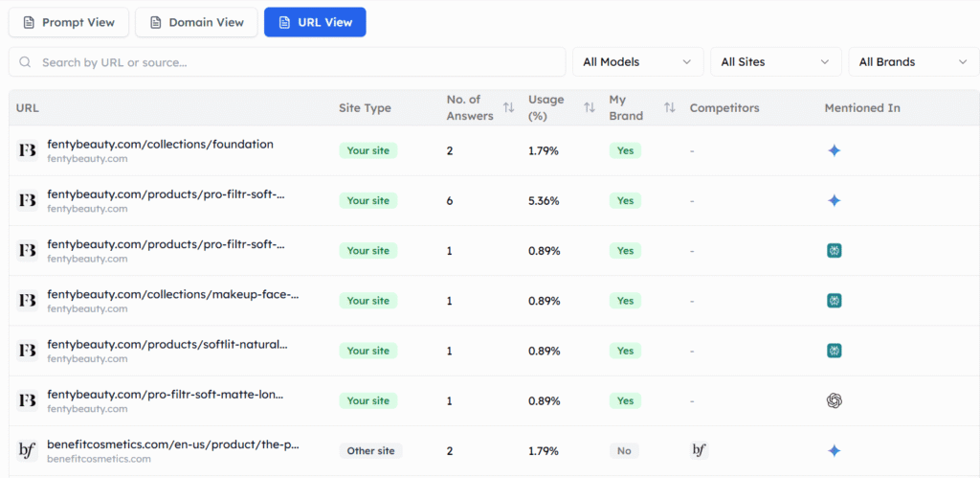Open fentybeauty.com/pro-filtr-soft-matte-lon link
The height and width of the screenshot is (478, 980).
click(x=165, y=394)
